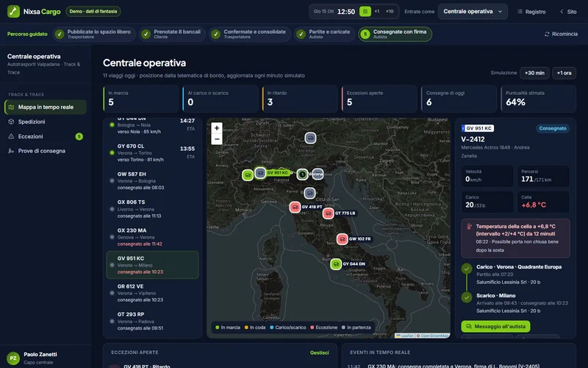Advance simulation by +30 min

tap(534, 73)
